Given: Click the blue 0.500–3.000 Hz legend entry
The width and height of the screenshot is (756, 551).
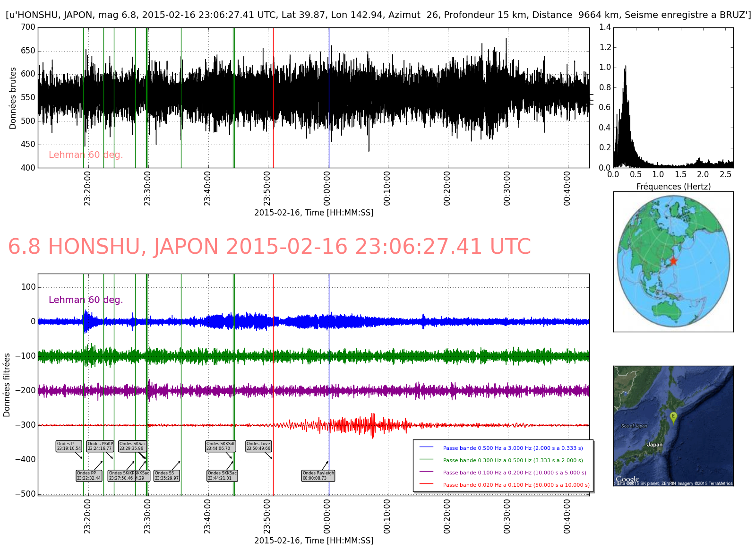Looking at the screenshot, I should click(513, 448).
